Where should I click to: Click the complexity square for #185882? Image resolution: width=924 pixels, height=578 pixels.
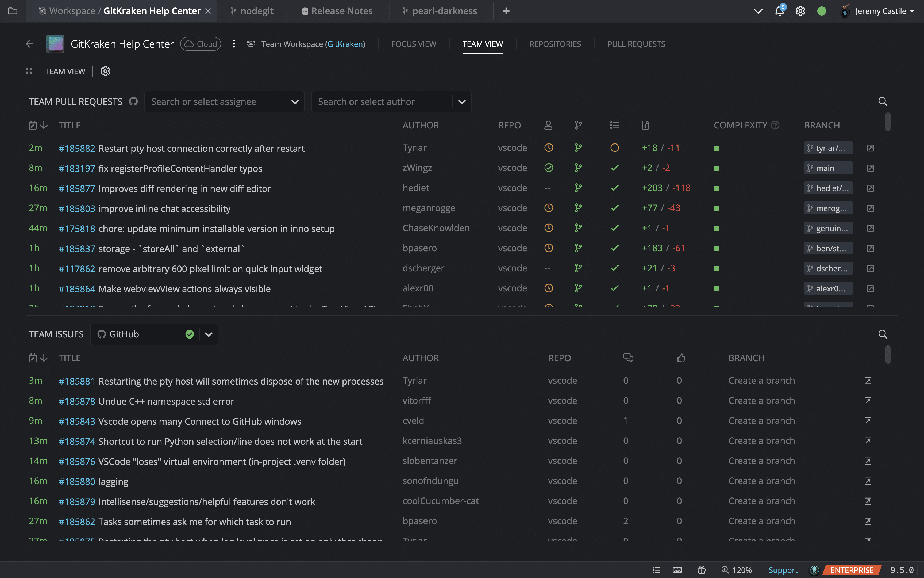tap(716, 148)
